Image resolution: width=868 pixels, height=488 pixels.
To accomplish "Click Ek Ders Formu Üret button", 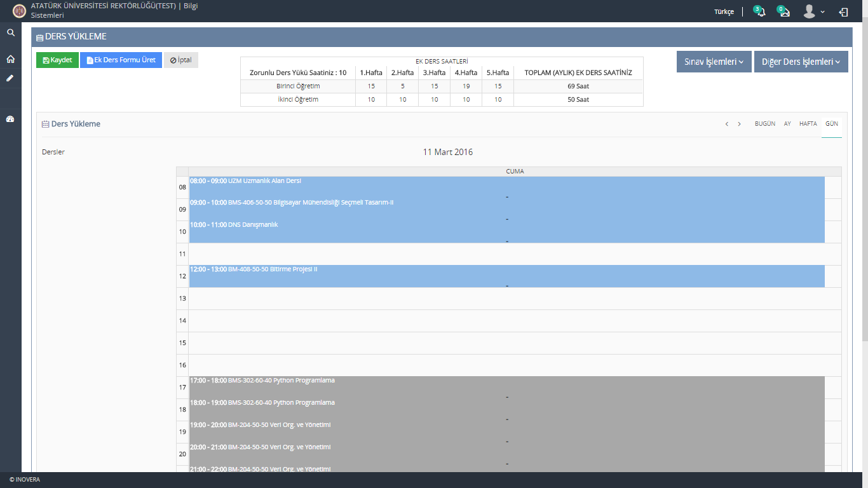I will click(x=121, y=60).
